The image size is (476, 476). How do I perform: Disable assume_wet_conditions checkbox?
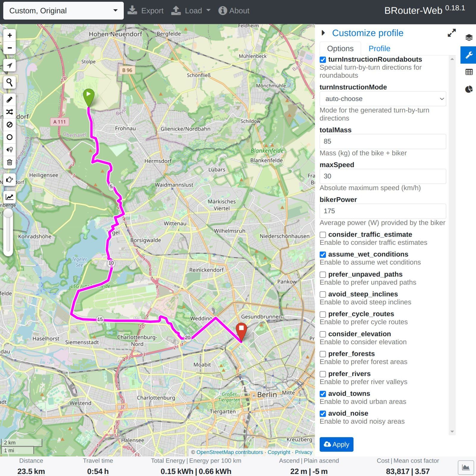tap(323, 255)
